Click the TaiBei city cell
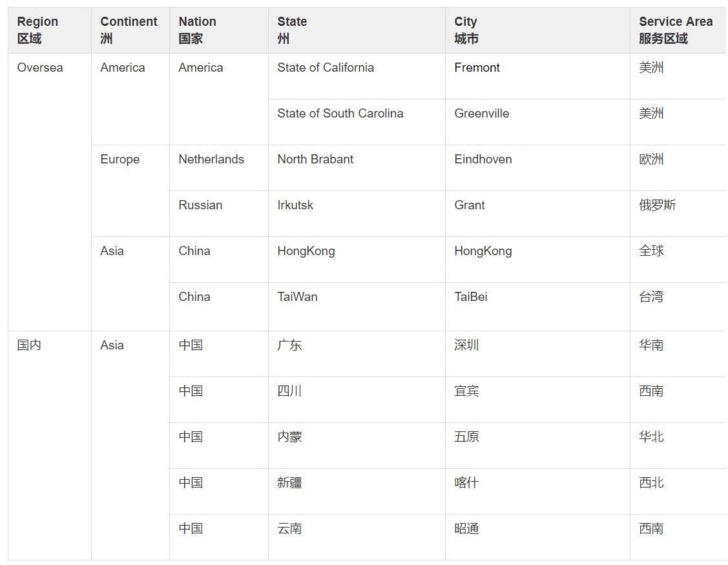Screen dimensions: 728x565 537,307
